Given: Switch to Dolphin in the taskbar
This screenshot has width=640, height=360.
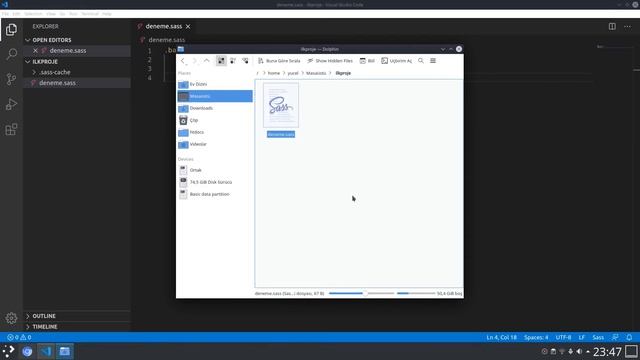Looking at the screenshot, I should tap(64, 351).
